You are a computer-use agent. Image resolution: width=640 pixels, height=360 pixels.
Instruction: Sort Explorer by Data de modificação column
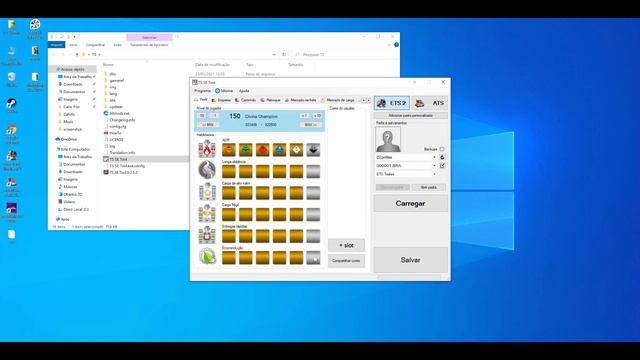pyautogui.click(x=212, y=64)
